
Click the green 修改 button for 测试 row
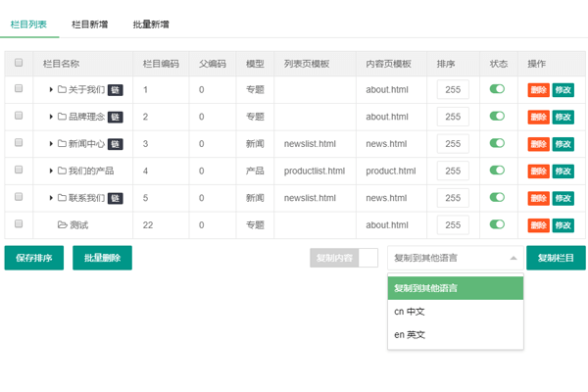pos(563,224)
